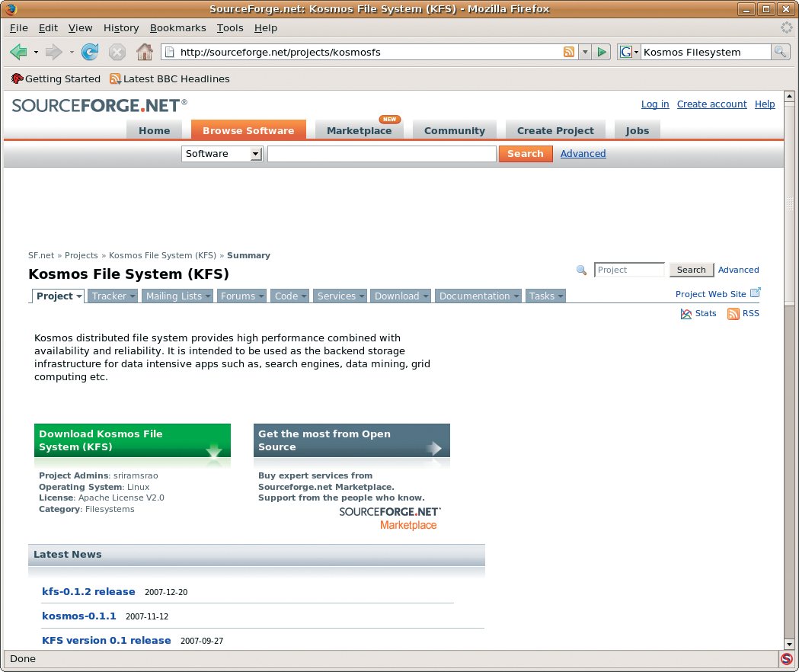Viewport: 799px width, 672px height.
Task: Expand the Code tab dropdown
Action: [x=304, y=296]
